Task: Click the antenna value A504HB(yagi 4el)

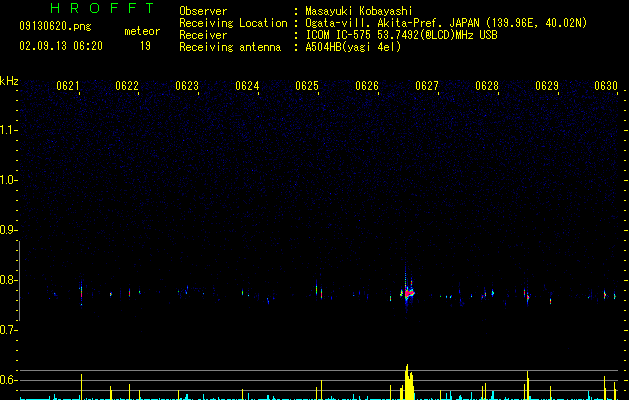Action: (353, 47)
